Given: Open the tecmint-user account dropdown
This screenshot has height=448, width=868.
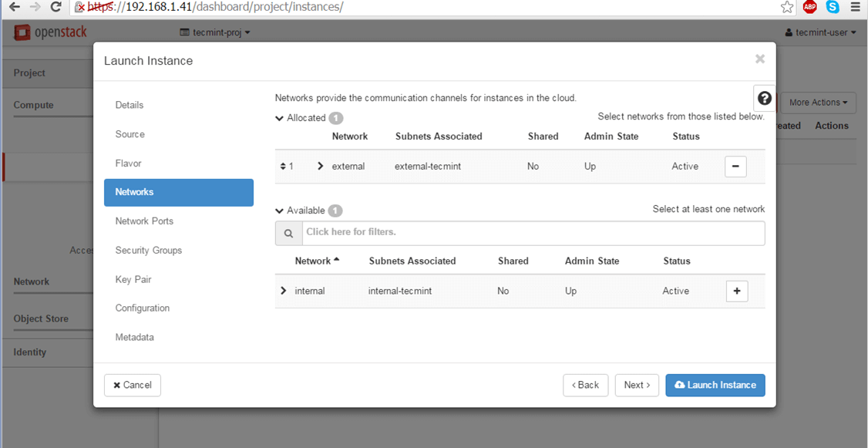Looking at the screenshot, I should tap(820, 32).
